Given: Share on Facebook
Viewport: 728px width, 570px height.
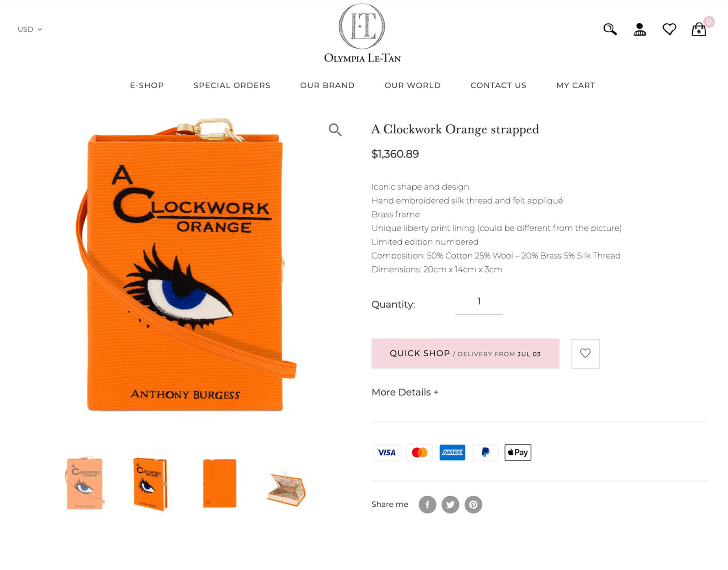Looking at the screenshot, I should [427, 504].
